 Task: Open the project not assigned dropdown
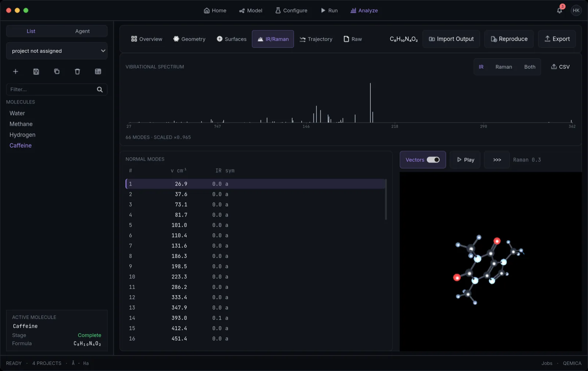(57, 51)
